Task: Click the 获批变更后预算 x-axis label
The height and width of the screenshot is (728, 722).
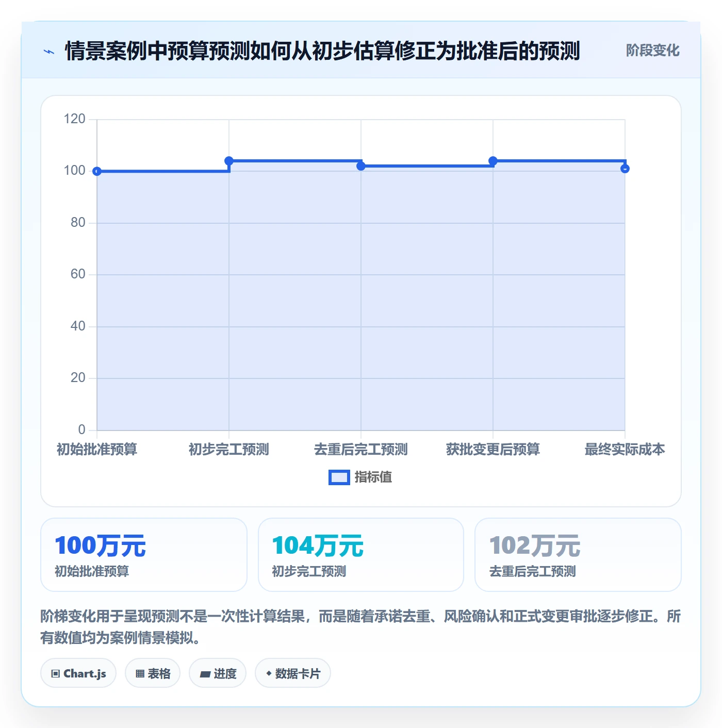Action: point(493,450)
